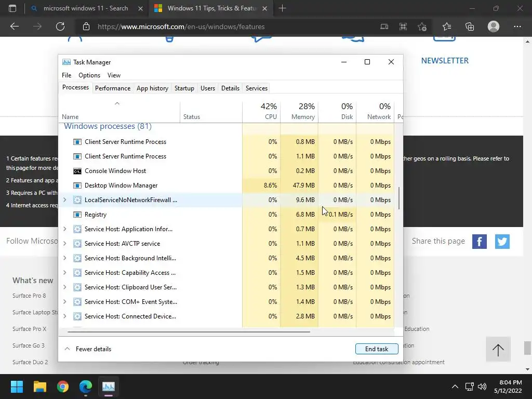
Task: Sort processes by CPU column header
Action: click(262, 112)
